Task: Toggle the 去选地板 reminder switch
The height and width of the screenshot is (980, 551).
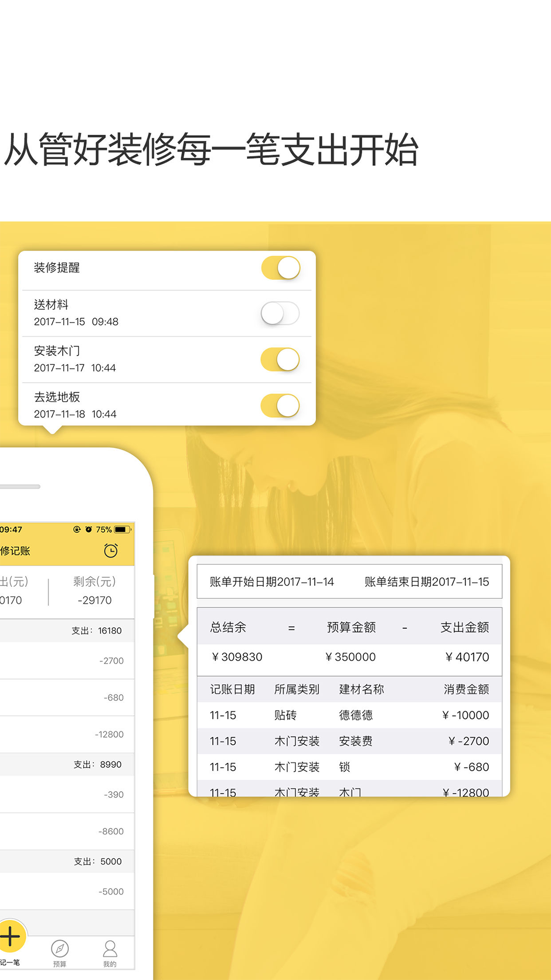Action: pyautogui.click(x=280, y=406)
